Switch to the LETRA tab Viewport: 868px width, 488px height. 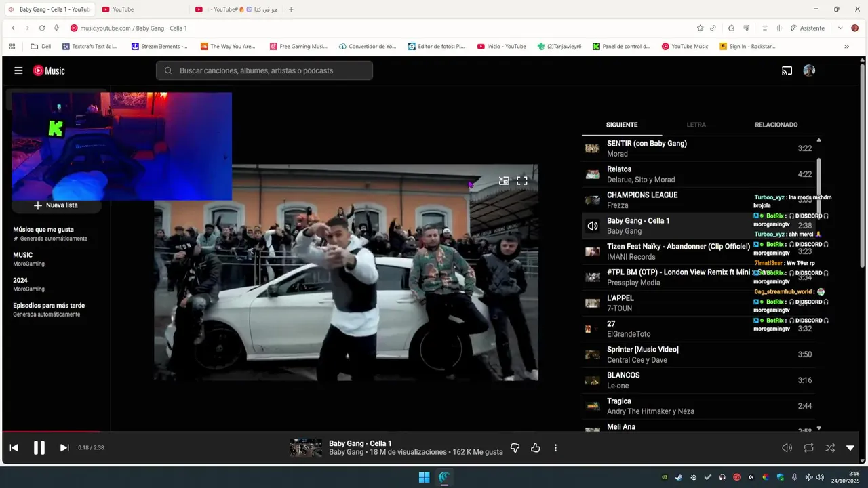[696, 125]
